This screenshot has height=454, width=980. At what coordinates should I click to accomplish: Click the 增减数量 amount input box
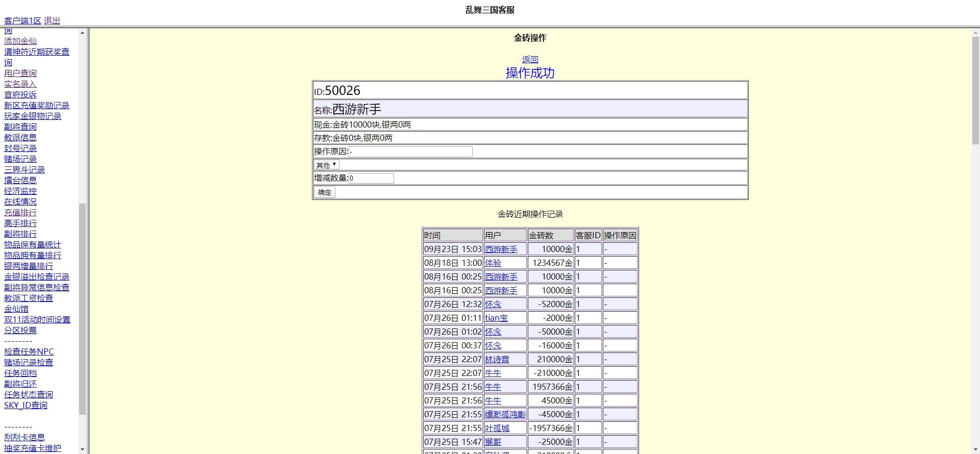click(371, 178)
